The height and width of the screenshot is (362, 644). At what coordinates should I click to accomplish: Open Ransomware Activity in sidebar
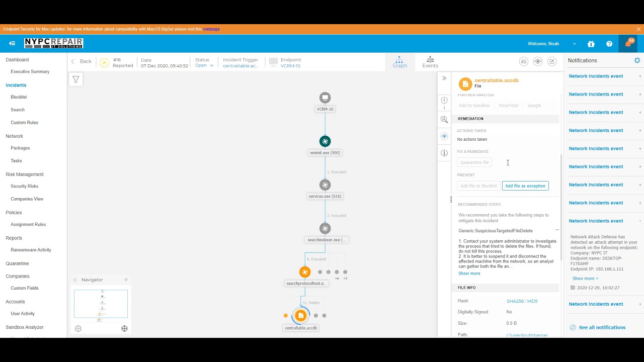point(31,250)
